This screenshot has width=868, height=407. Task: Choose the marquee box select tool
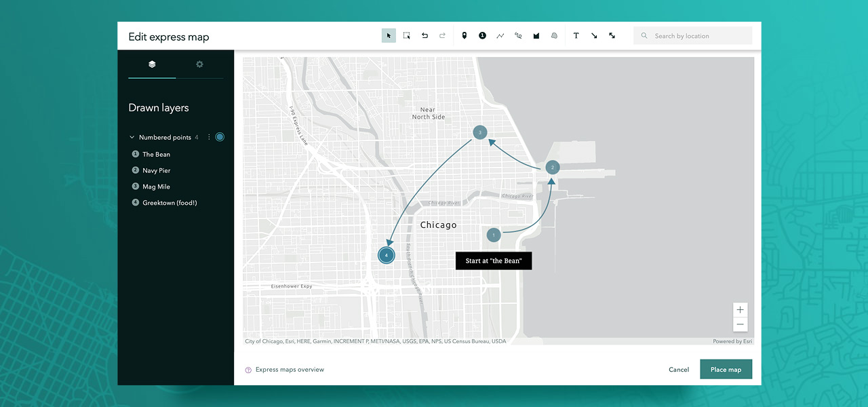tap(407, 36)
